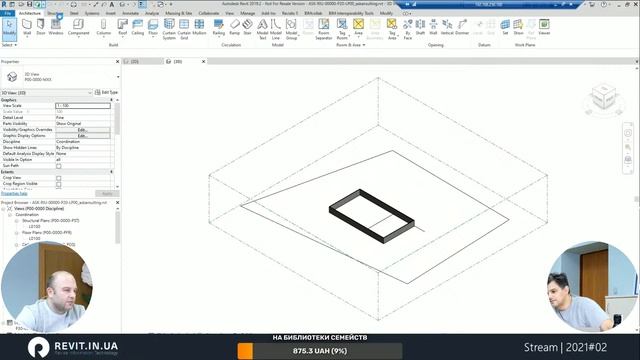Select the Railing tool
640x360 pixels.
pos(219,27)
